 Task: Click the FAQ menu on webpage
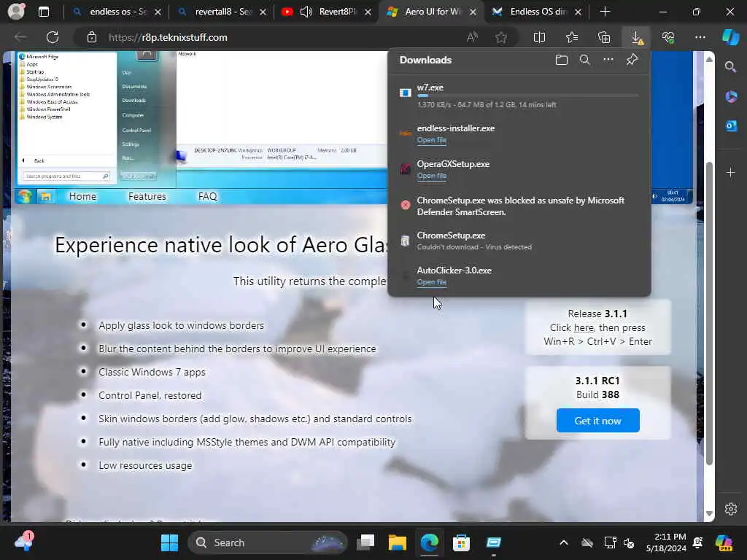(207, 196)
